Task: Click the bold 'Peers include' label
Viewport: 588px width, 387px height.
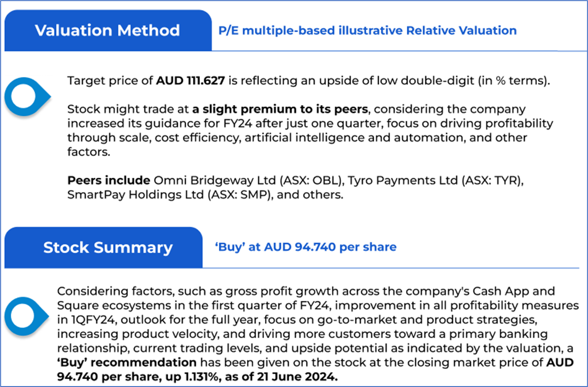Action: (101, 180)
